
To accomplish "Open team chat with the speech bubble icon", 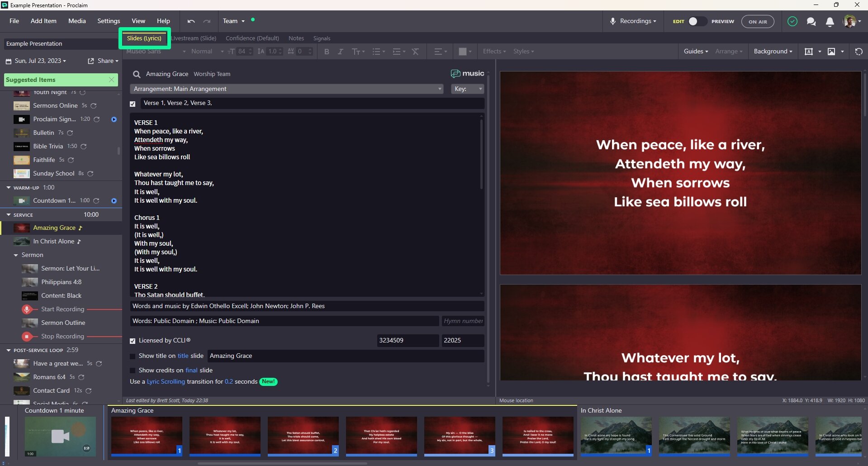I will point(811,21).
